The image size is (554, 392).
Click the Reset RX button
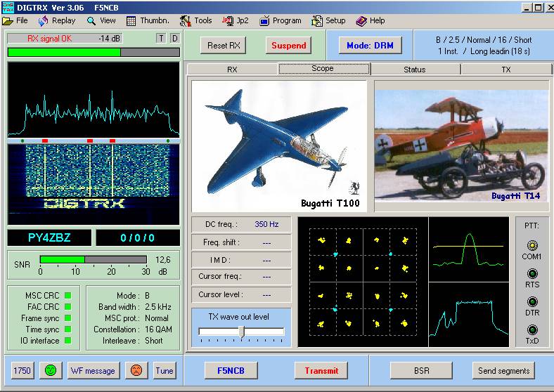224,46
